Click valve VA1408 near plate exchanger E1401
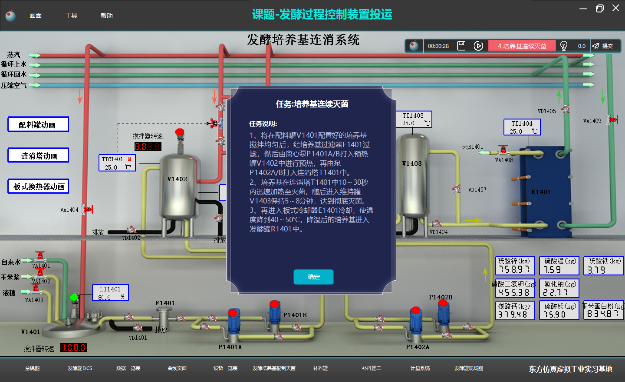625x382 pixels. click(x=503, y=150)
